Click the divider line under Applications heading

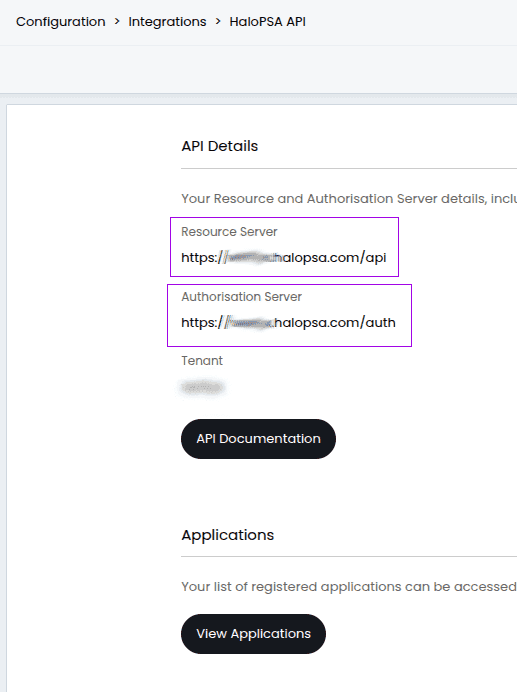[349, 557]
